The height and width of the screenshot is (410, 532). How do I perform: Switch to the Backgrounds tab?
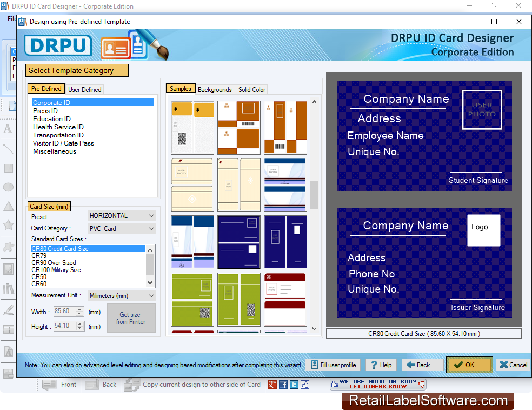(215, 89)
